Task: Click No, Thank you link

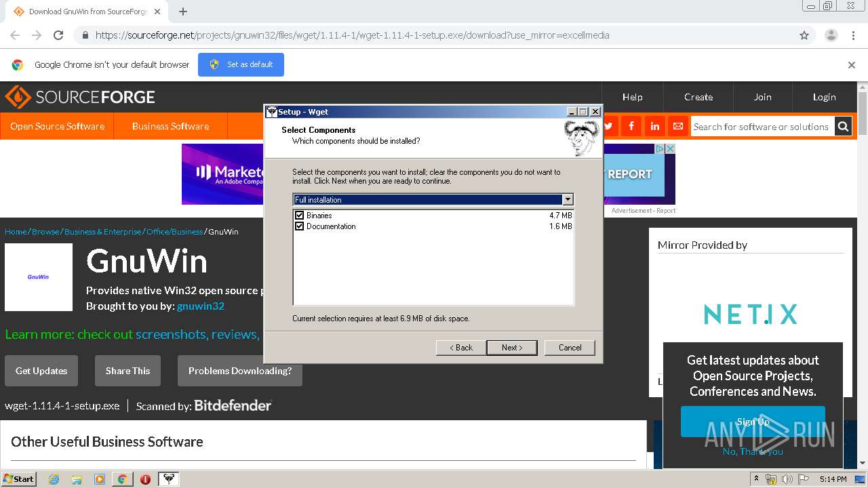Action: point(753,451)
